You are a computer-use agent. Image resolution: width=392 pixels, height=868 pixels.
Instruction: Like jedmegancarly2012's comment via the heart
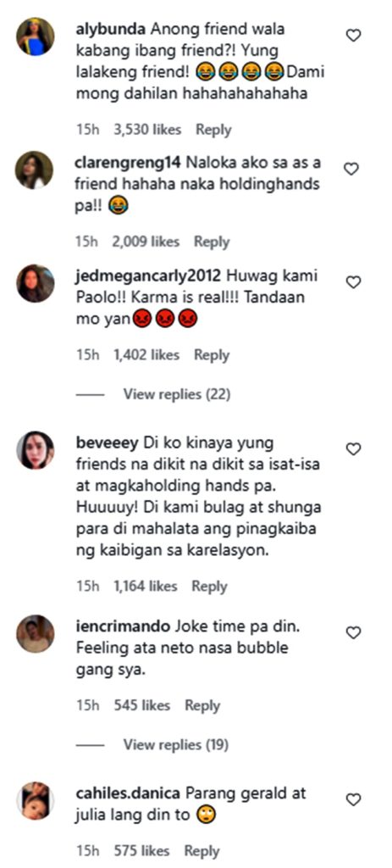(353, 282)
